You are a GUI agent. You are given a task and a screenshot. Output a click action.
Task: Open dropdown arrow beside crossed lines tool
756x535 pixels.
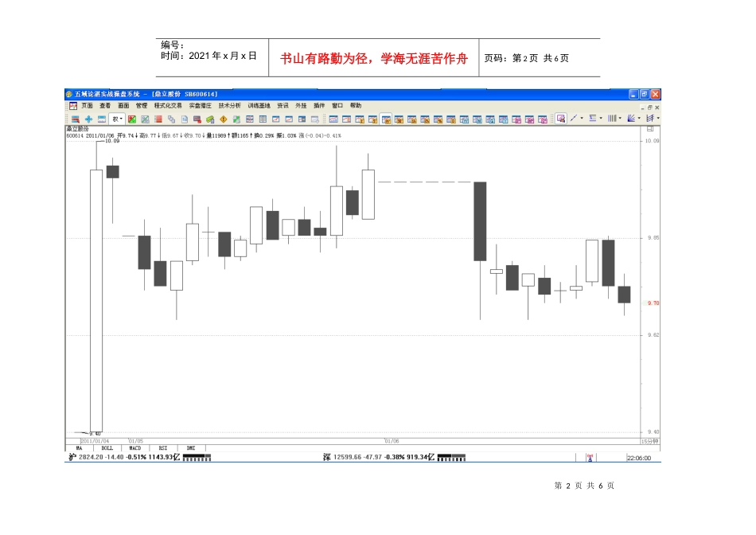pyautogui.click(x=658, y=118)
